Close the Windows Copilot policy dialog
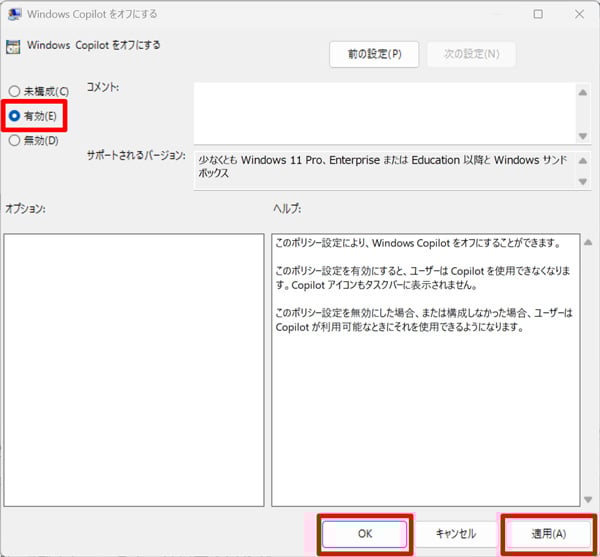 (579, 14)
